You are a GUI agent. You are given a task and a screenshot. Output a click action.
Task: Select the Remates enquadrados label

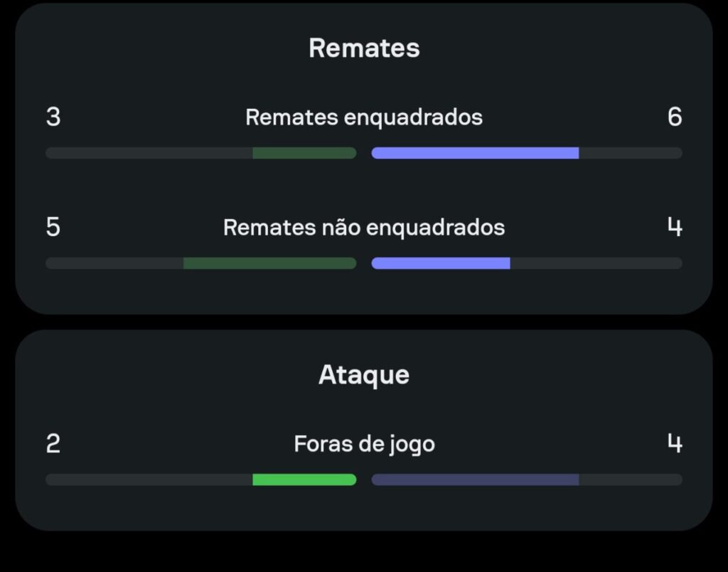tap(364, 117)
